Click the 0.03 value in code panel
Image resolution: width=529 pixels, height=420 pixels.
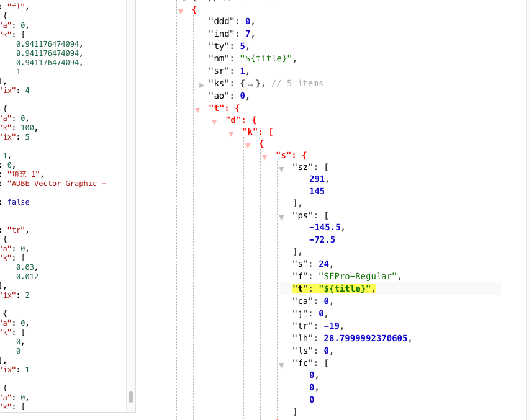(x=25, y=267)
